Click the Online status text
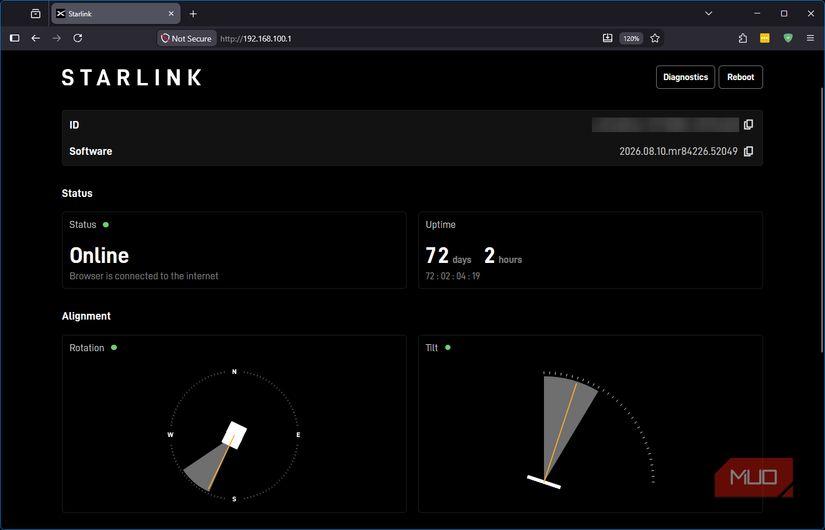825x530 pixels. click(x=99, y=256)
